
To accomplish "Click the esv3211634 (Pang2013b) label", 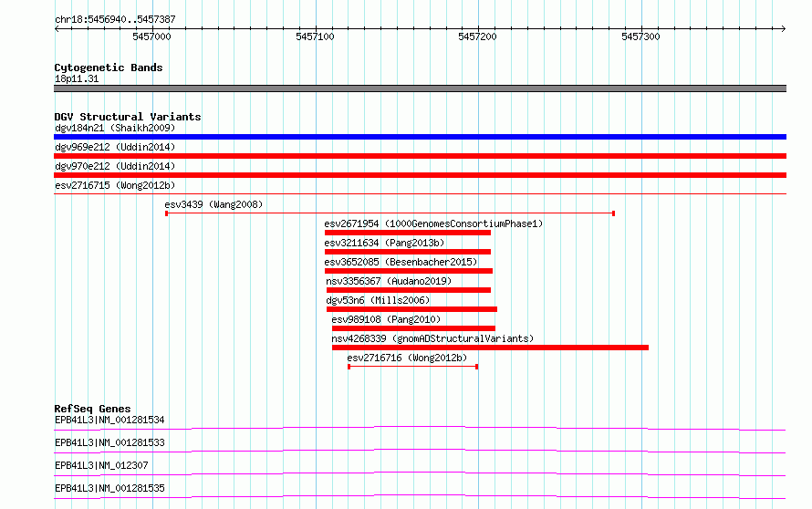I will (x=384, y=243).
